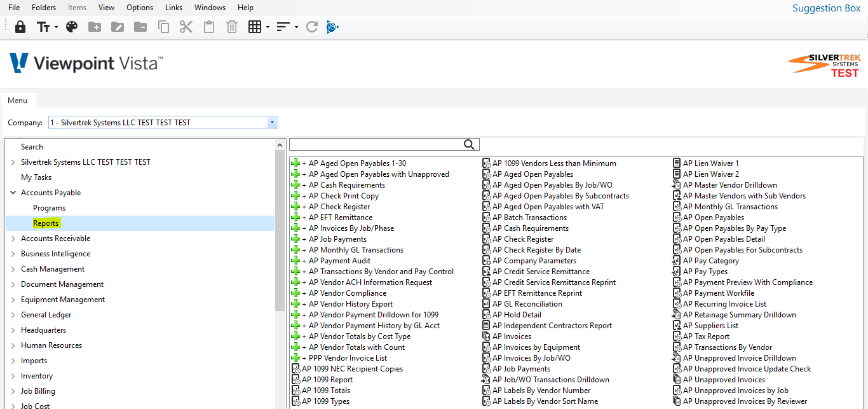Open AP Unapproved Invoices by Job report

736,391
